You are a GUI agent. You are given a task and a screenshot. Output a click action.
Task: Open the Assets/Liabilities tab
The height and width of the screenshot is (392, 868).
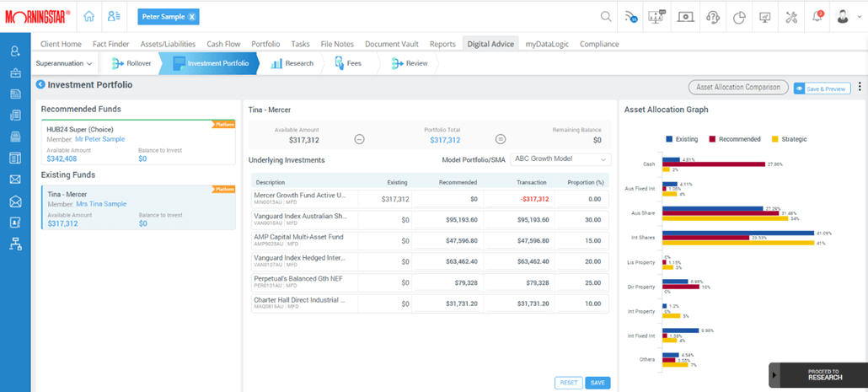[168, 44]
